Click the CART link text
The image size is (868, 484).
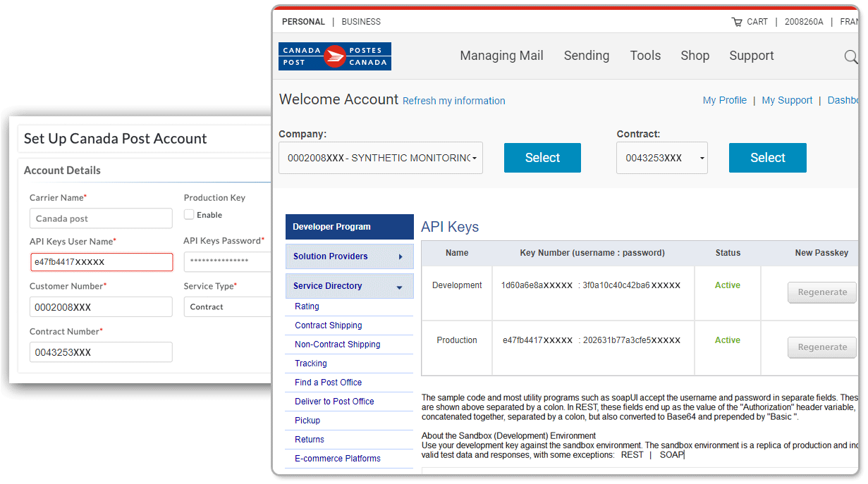pyautogui.click(x=757, y=22)
